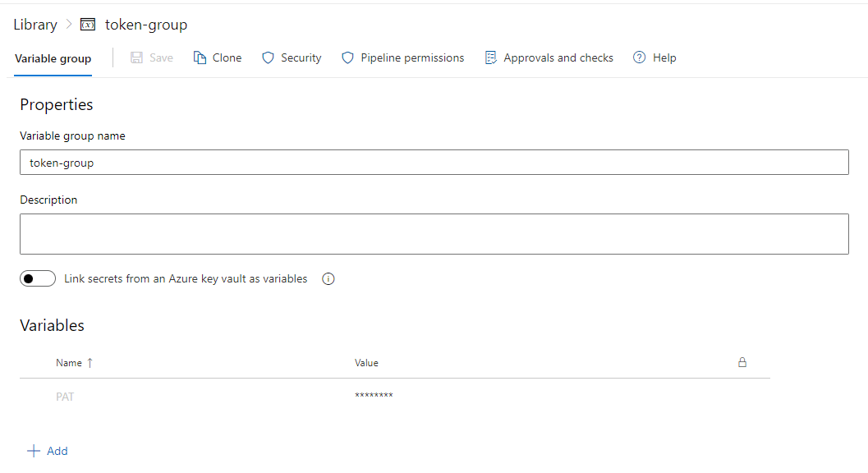Click the lock icon in variables header
The image size is (868, 473).
pyautogui.click(x=742, y=362)
